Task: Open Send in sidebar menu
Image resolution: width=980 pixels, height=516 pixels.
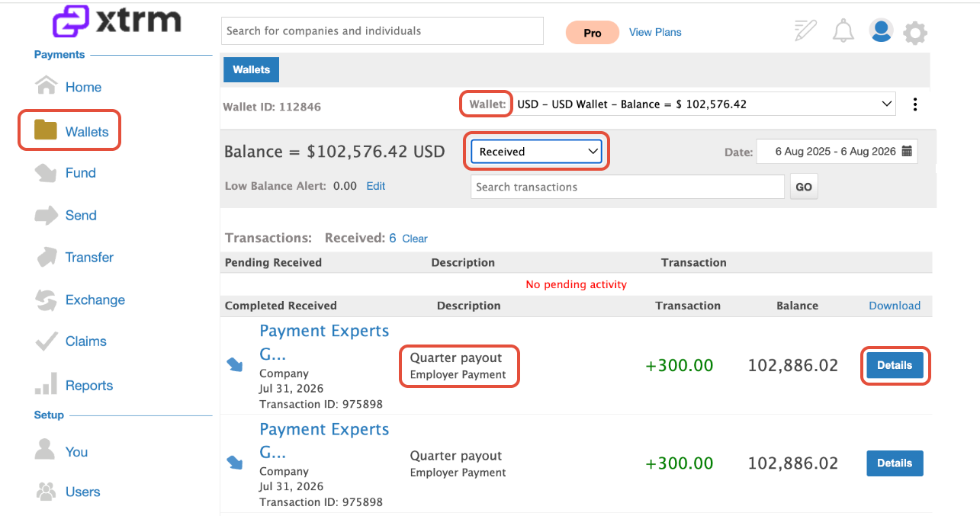Action: [x=81, y=215]
